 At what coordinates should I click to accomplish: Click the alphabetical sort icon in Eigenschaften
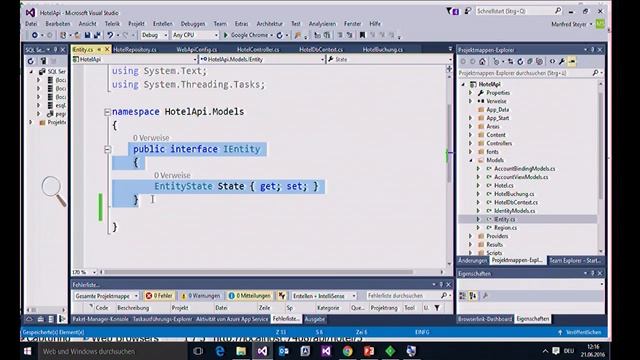(x=473, y=296)
